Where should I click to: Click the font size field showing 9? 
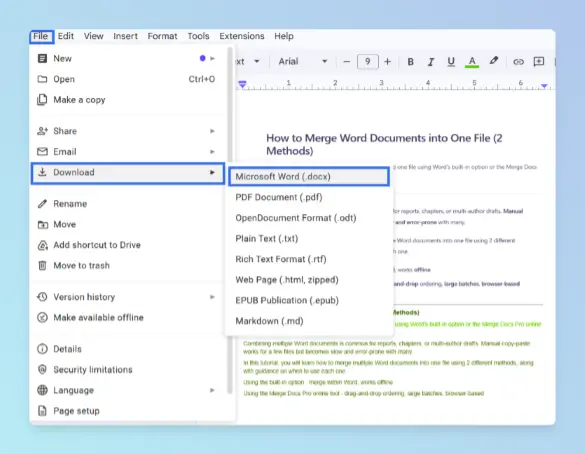[367, 62]
